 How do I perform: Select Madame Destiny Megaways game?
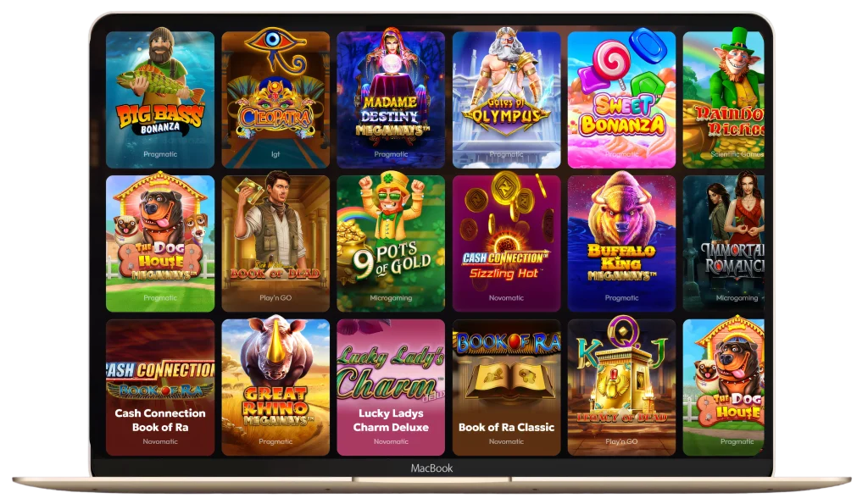(x=391, y=100)
